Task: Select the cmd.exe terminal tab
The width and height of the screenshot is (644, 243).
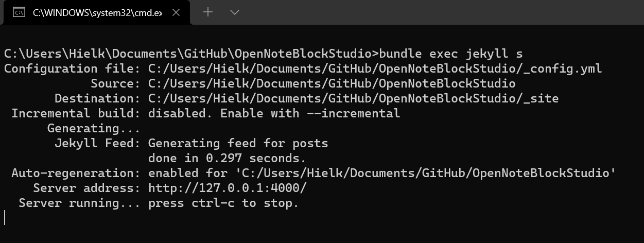Action: coord(97,12)
